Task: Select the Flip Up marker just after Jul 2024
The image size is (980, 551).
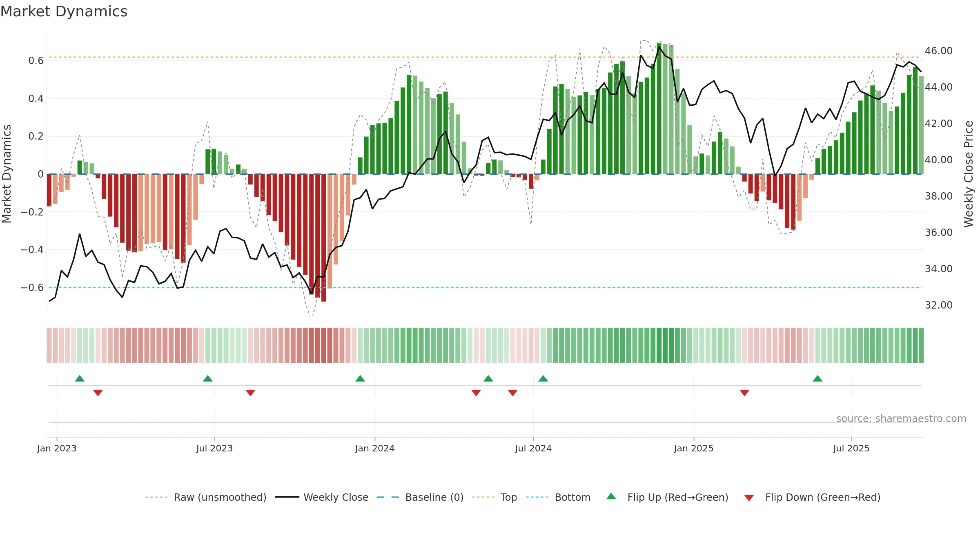Action: (x=543, y=378)
